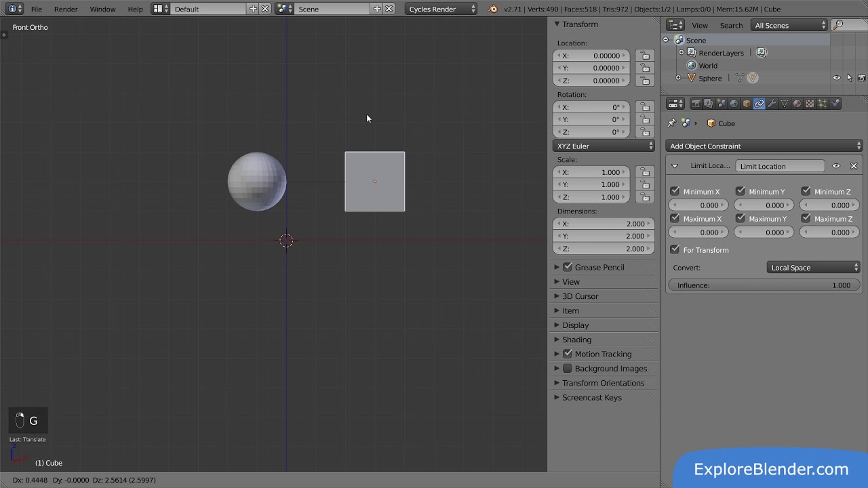
Task: Toggle the pin icon in properties context
Action: (x=671, y=123)
